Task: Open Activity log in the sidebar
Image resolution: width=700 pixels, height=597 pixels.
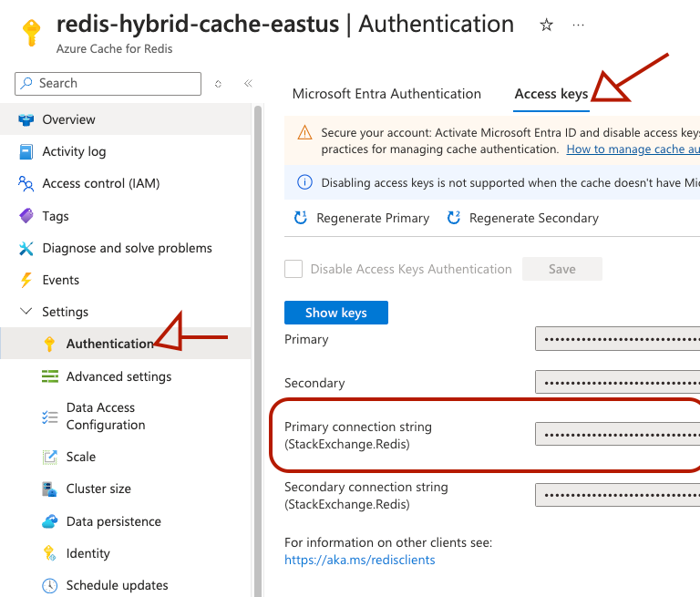Action: [126, 151]
